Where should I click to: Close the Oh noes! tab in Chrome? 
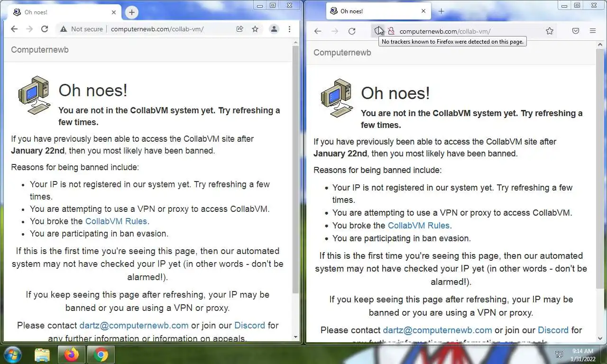114,12
